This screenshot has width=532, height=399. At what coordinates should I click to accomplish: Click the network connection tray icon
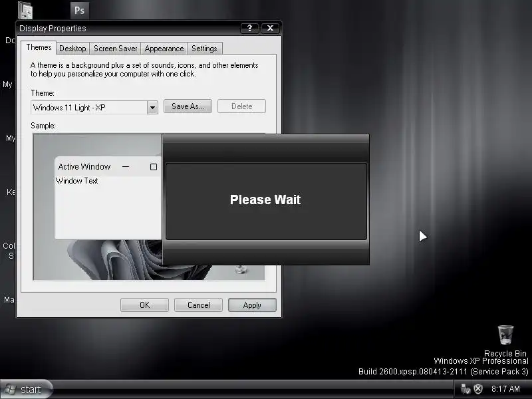click(465, 389)
